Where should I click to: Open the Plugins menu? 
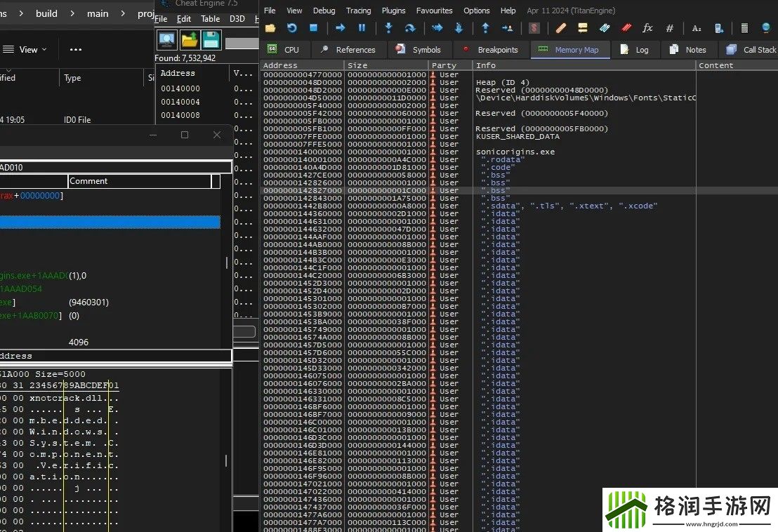[x=393, y=11]
